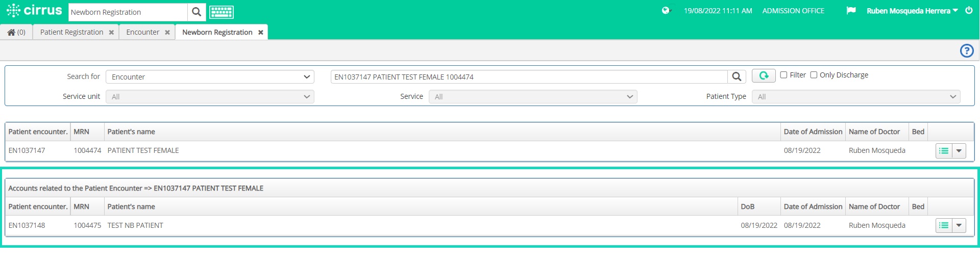Click the encounter search magnifier button

point(737,76)
